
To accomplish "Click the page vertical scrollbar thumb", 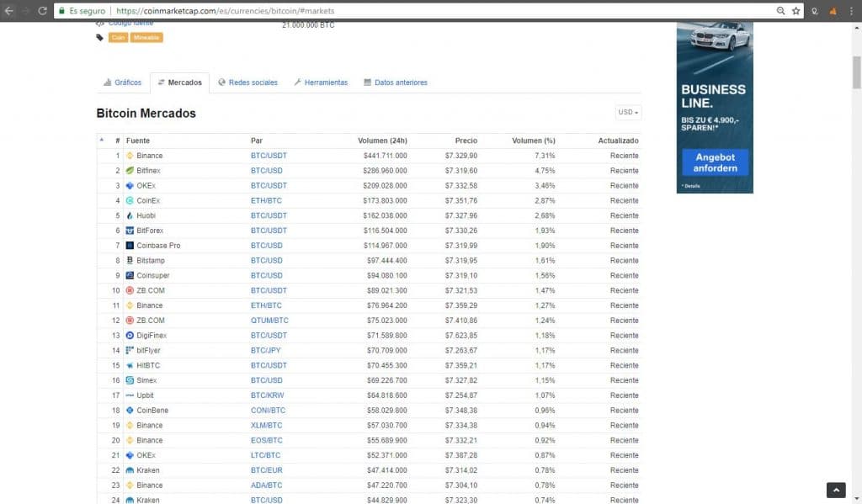I will pos(856,72).
